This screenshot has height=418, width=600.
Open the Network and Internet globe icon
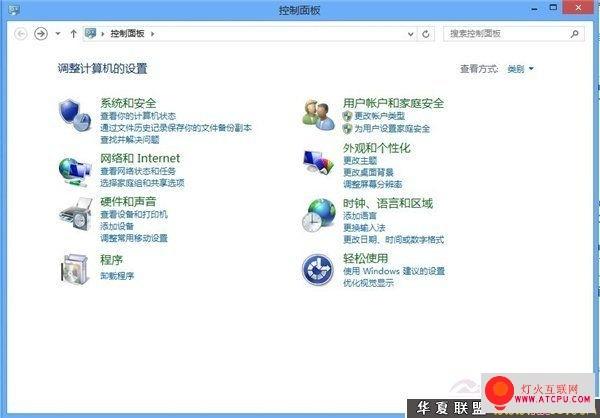point(75,172)
